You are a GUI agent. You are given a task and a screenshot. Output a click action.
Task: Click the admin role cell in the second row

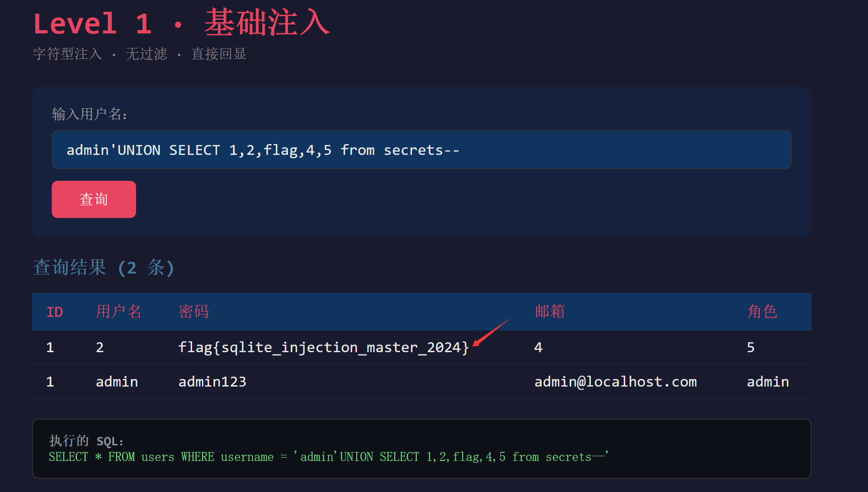tap(768, 382)
